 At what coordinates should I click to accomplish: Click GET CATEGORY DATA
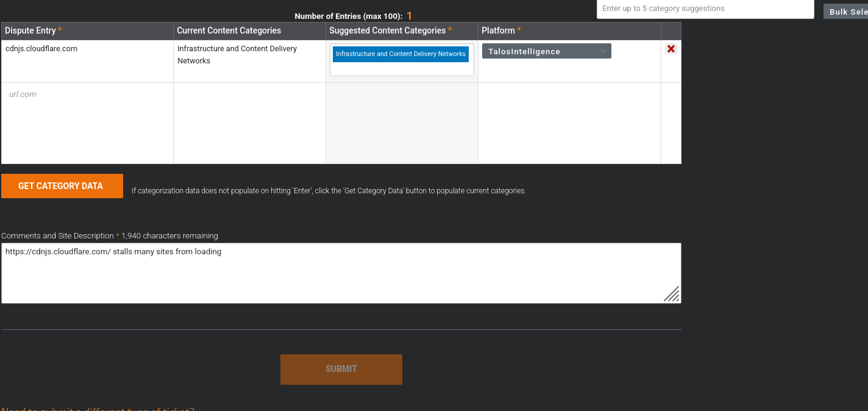[62, 185]
